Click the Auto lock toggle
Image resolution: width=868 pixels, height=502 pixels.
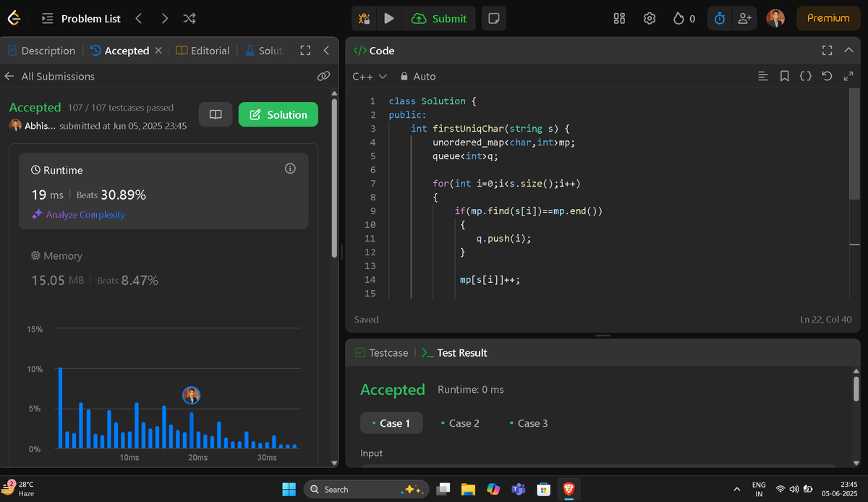(x=417, y=76)
